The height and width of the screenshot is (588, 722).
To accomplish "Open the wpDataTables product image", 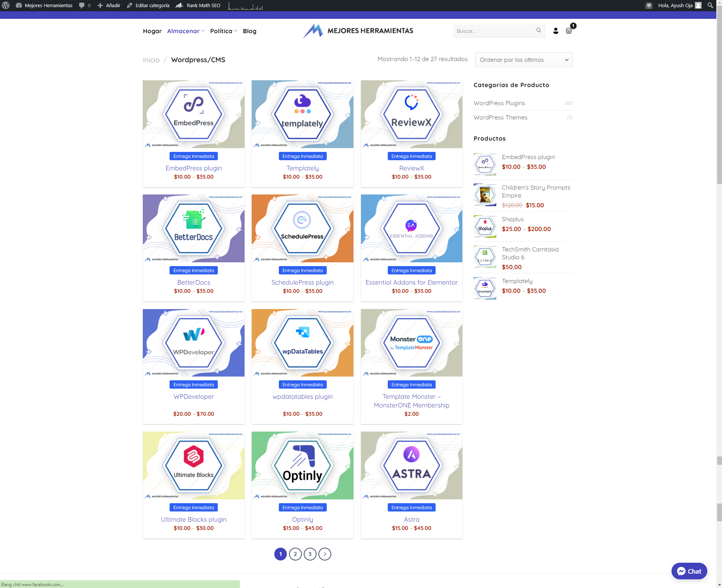I will click(303, 343).
